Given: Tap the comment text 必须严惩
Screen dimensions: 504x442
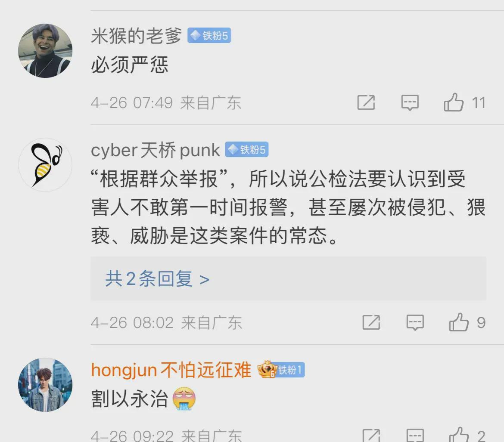Looking at the screenshot, I should click(130, 65).
